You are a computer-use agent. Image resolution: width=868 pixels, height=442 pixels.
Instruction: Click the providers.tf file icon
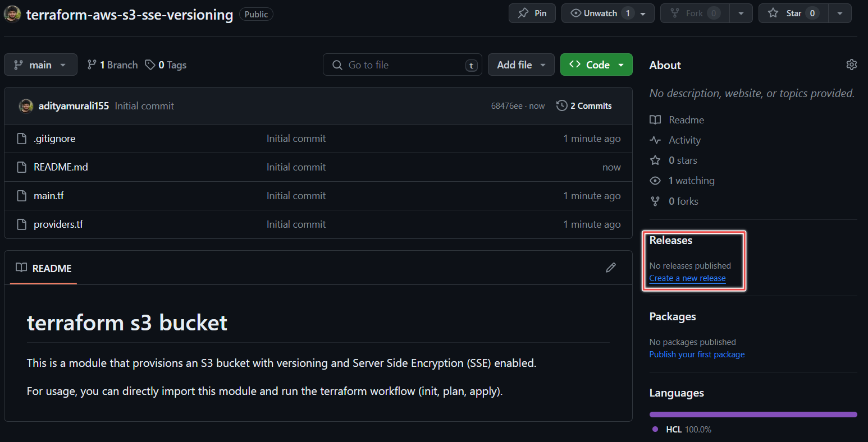[21, 224]
